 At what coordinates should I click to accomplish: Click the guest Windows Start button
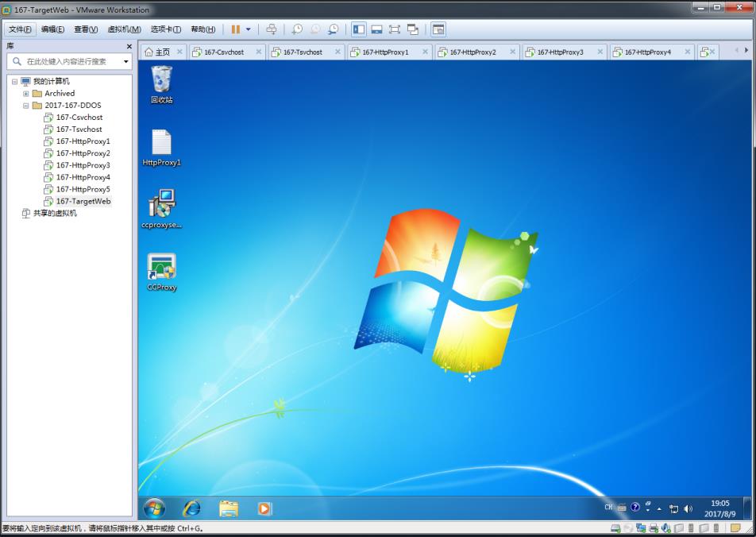[x=154, y=508]
